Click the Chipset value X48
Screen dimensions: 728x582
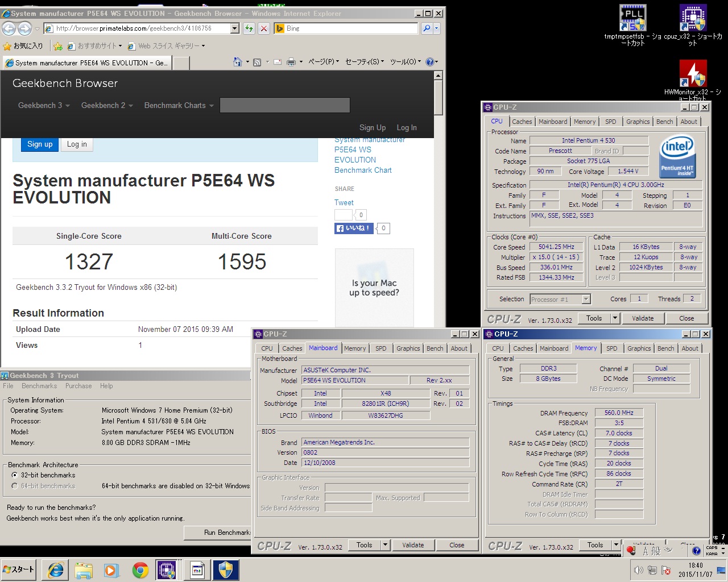386,393
